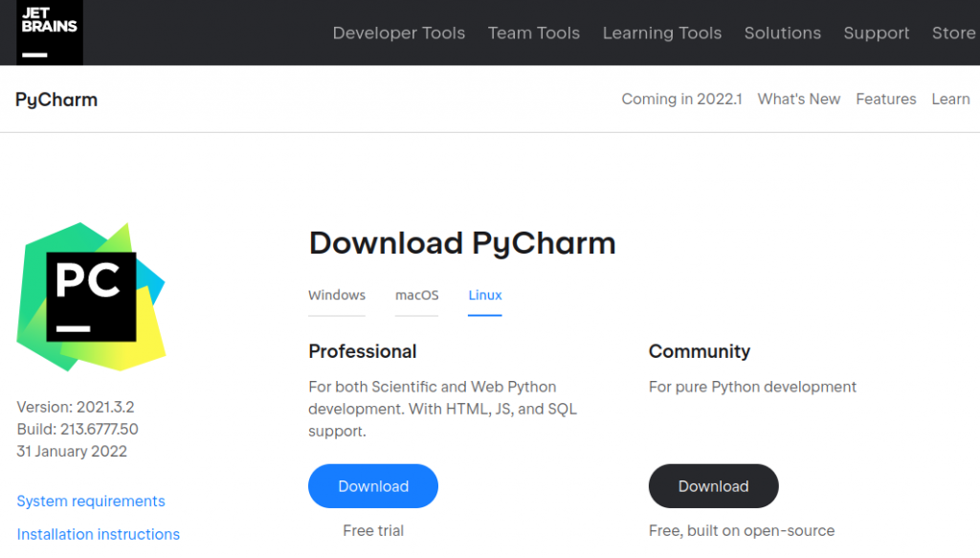
Task: Open the Team Tools menu
Action: [x=533, y=33]
